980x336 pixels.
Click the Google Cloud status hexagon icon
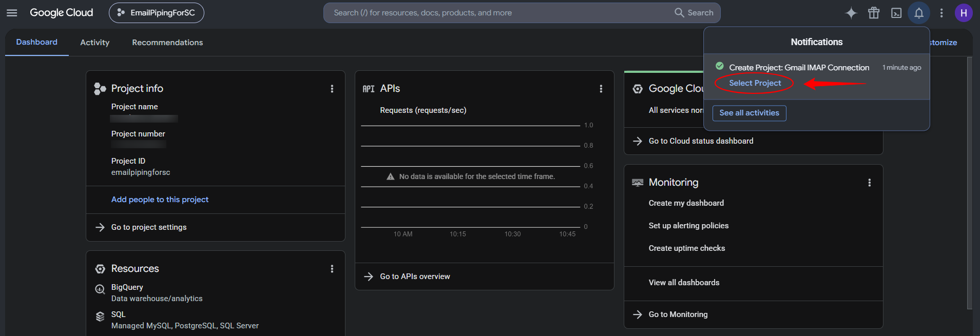638,89
